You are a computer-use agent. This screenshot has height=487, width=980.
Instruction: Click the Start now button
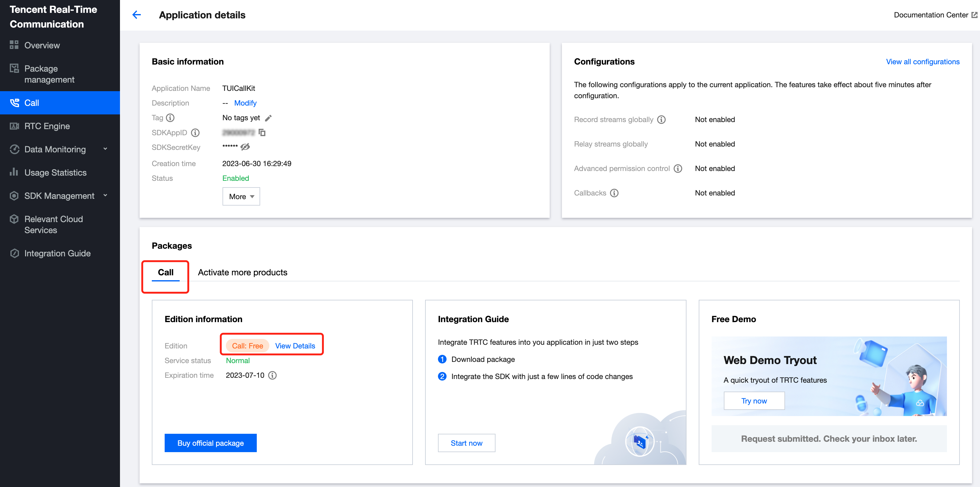466,443
